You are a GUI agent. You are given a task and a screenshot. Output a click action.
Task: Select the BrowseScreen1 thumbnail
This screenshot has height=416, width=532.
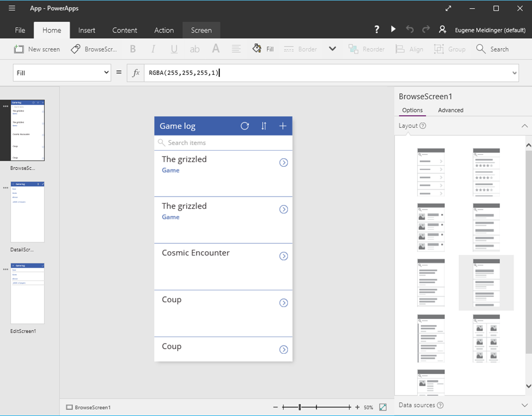pos(28,131)
